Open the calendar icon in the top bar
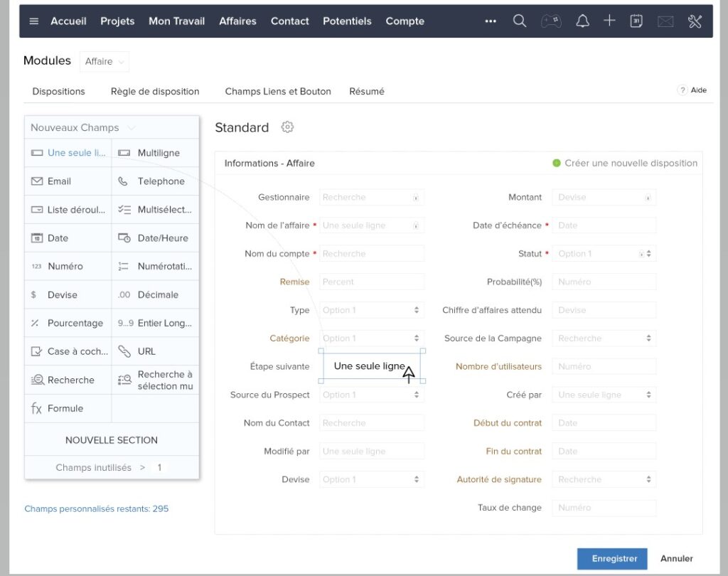 (x=636, y=21)
